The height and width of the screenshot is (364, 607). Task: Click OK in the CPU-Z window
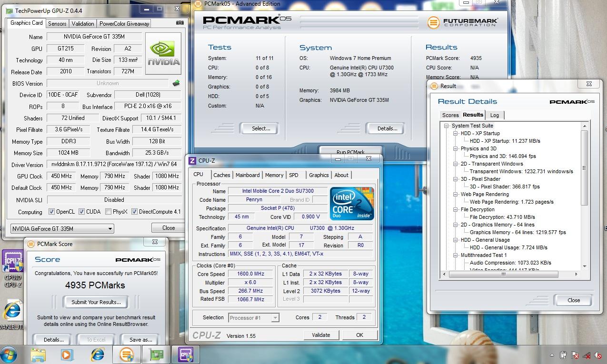point(359,335)
